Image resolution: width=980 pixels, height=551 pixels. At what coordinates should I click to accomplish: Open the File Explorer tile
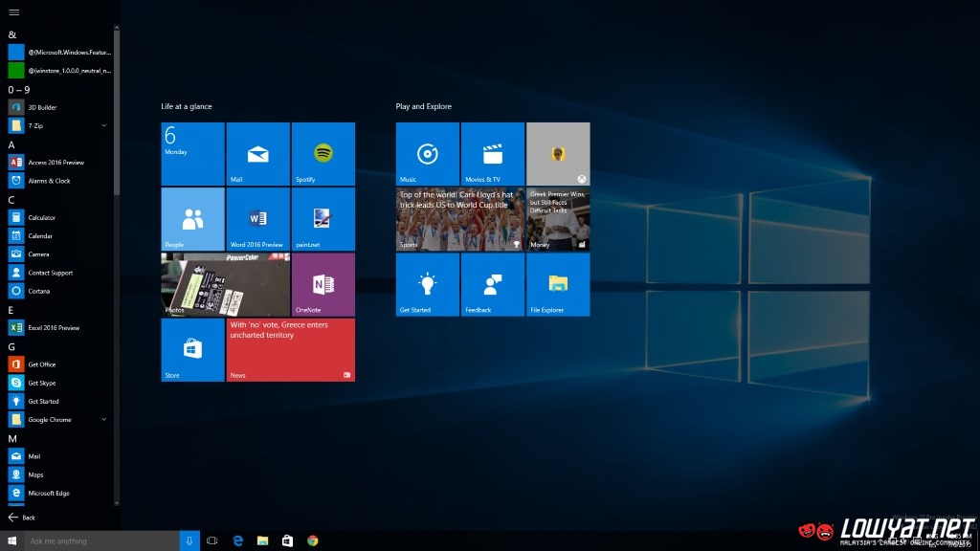pos(557,284)
